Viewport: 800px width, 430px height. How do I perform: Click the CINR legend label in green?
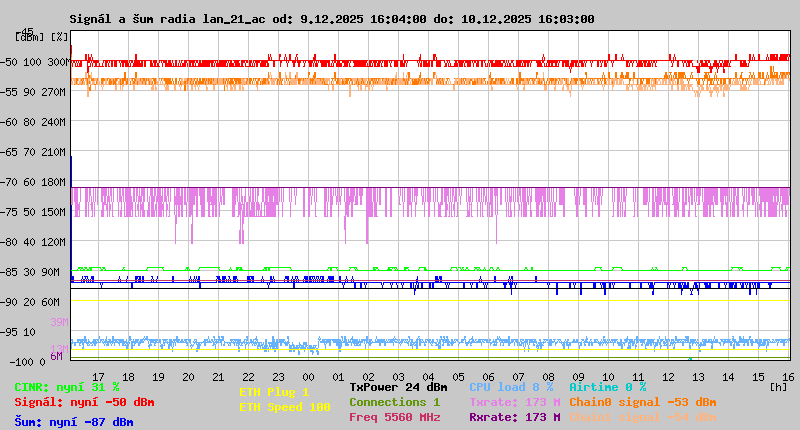[x=67, y=387]
